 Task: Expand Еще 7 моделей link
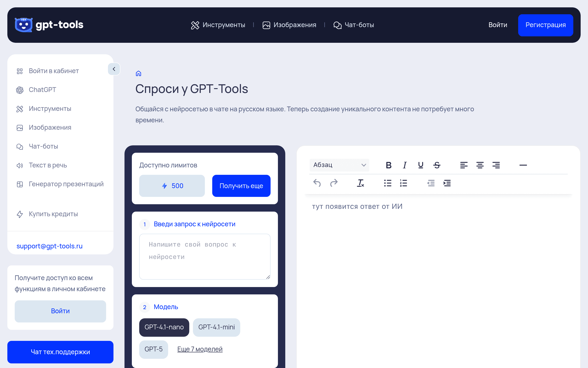(200, 349)
